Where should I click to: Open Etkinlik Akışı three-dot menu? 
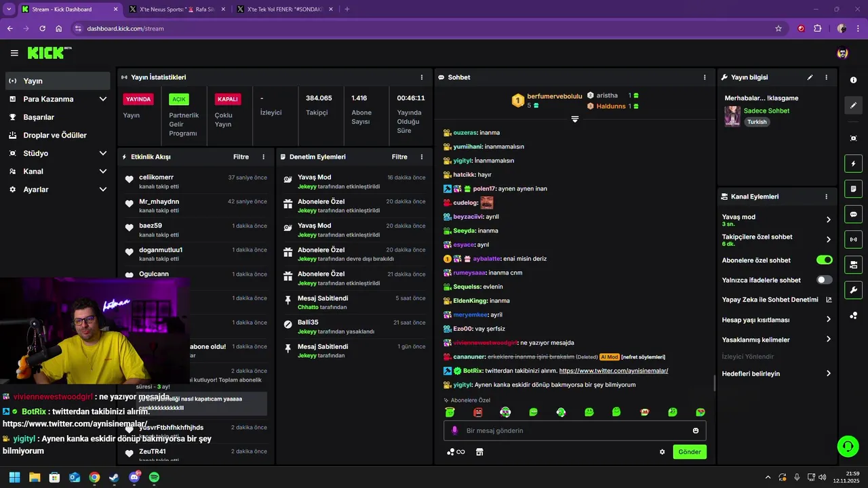pos(264,157)
